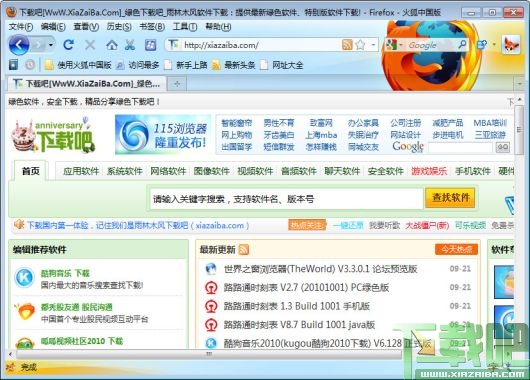Open the 网络软件 category
This screenshot has width=530, height=380.
[168, 171]
